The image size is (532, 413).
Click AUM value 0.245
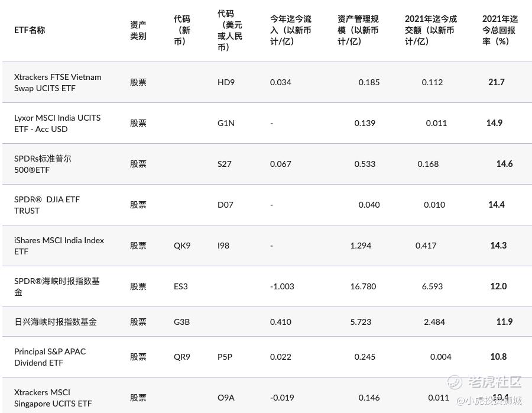[x=365, y=357]
